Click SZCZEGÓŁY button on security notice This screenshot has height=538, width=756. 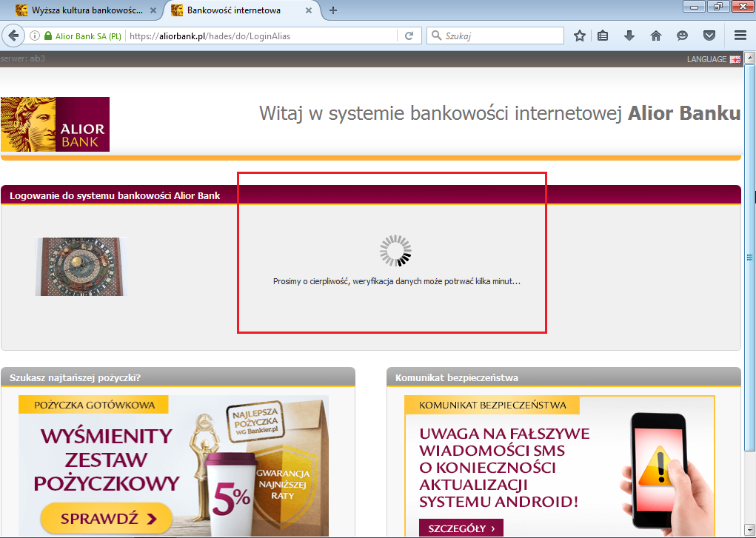coord(461,528)
